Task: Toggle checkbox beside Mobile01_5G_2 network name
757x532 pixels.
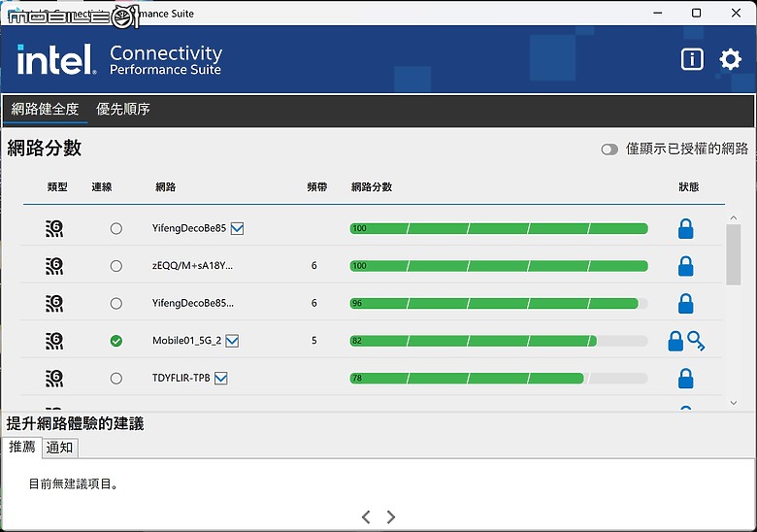Action: (232, 341)
